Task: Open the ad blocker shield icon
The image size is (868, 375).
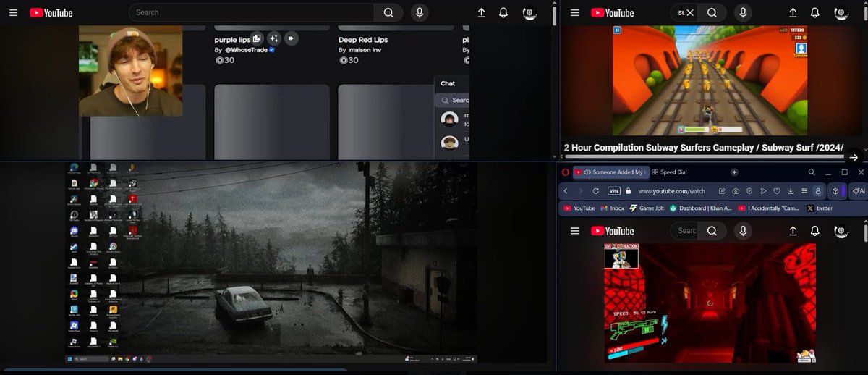Action: click(749, 191)
